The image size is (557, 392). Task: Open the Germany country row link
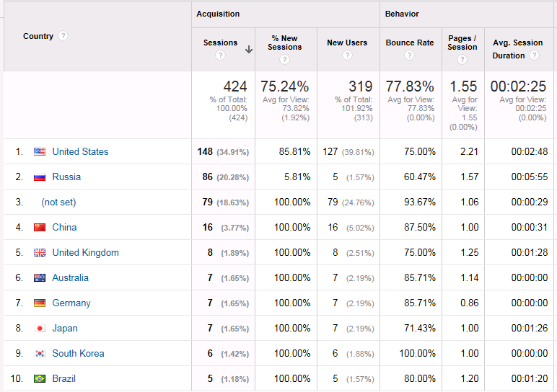tap(71, 303)
